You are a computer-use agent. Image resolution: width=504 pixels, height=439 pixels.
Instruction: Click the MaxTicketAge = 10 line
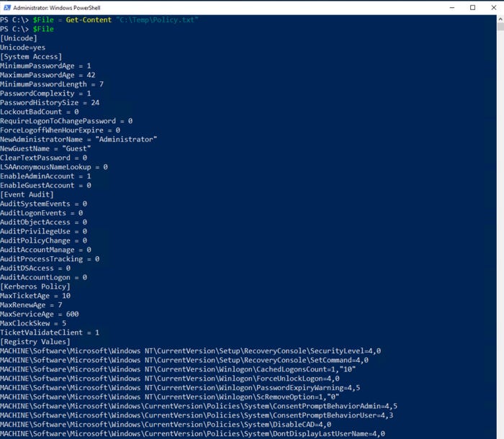[x=35, y=296]
